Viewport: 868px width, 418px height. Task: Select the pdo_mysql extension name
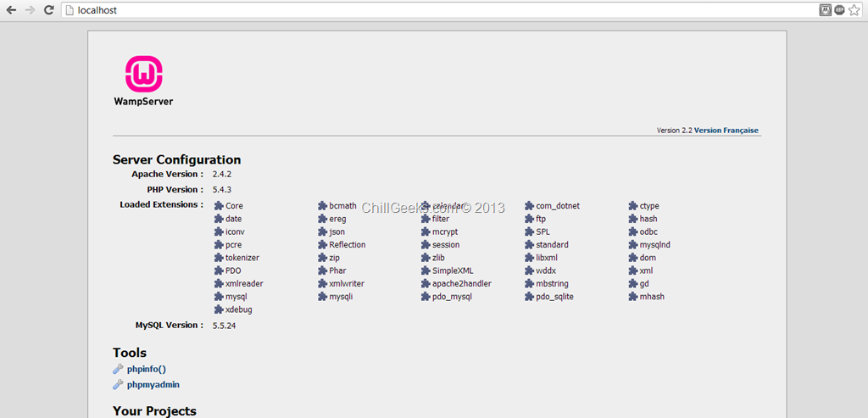pos(453,297)
